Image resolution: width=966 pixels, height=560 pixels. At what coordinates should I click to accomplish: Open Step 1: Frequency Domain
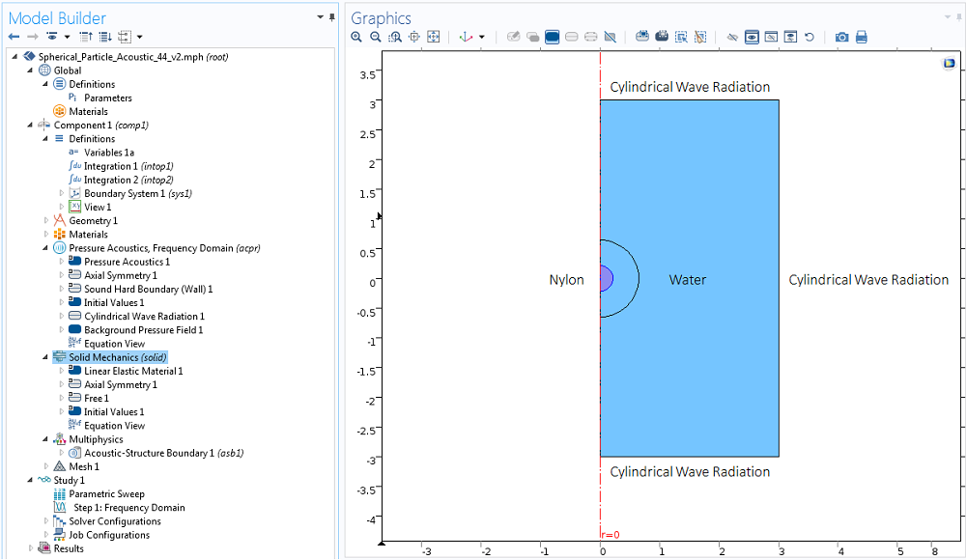[x=128, y=508]
